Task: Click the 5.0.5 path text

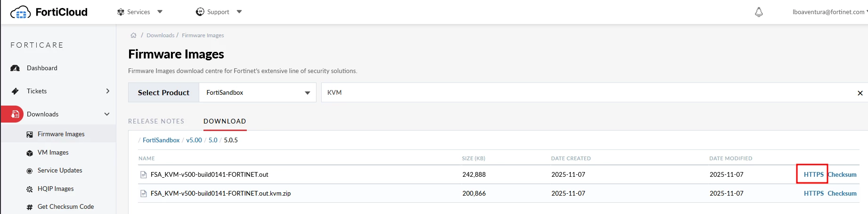Action: pos(231,140)
